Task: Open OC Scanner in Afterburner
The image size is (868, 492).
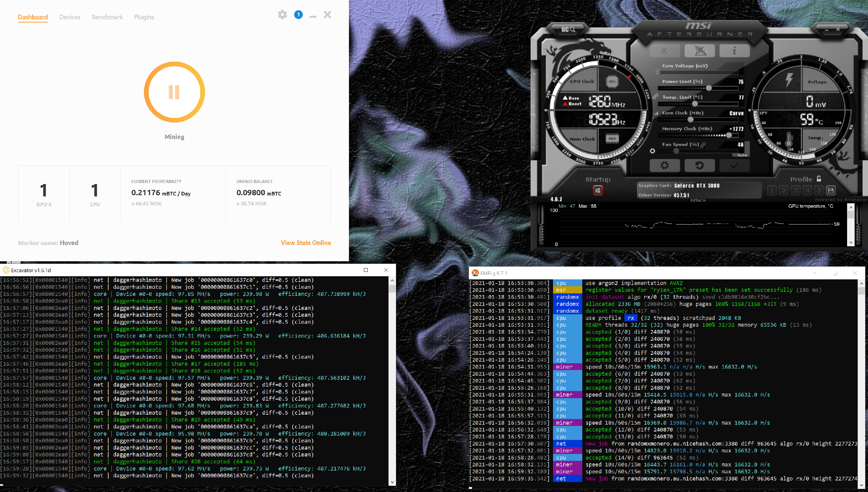Action: tap(568, 30)
